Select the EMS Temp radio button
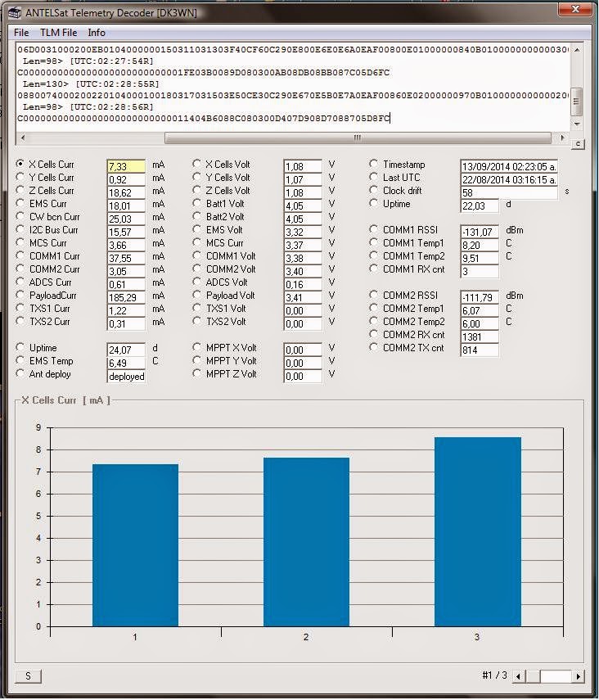The image size is (599, 700). tap(20, 360)
